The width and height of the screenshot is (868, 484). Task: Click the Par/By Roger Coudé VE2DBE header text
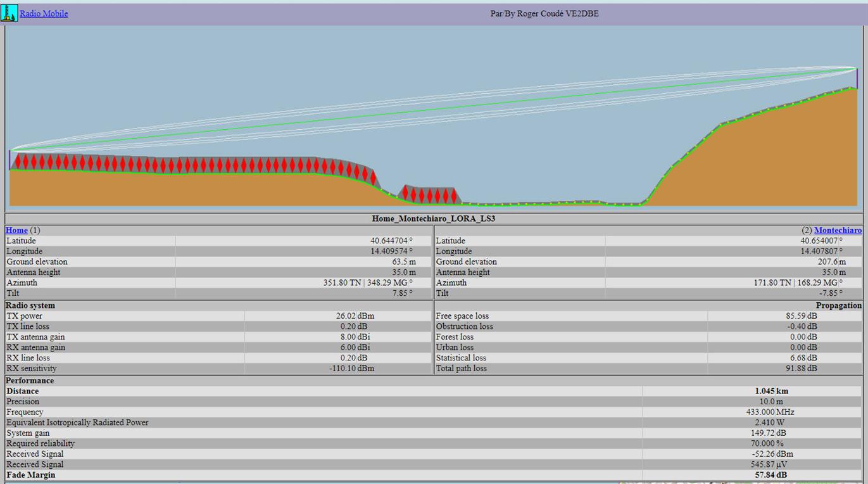pyautogui.click(x=544, y=13)
